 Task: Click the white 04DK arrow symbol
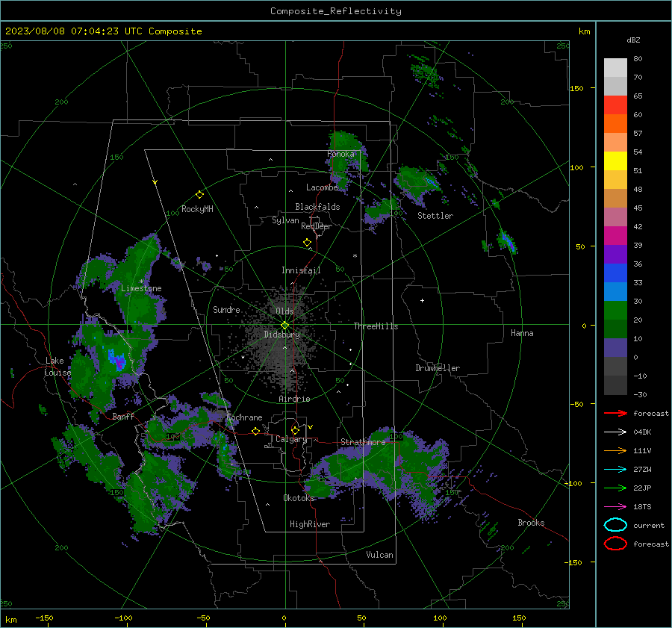pos(615,432)
